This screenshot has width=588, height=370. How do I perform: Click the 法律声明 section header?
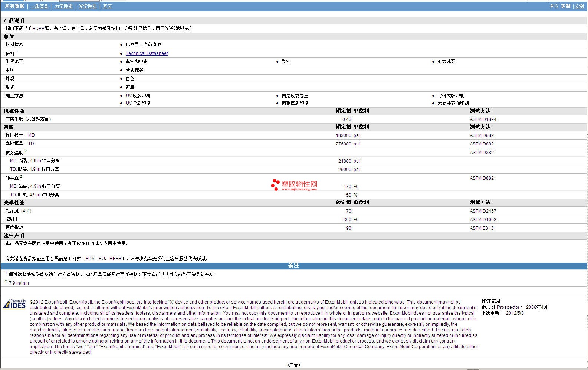tap(14, 236)
